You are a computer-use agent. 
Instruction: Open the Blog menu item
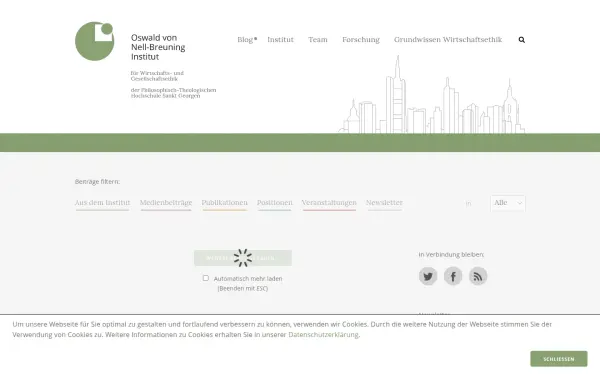point(245,40)
